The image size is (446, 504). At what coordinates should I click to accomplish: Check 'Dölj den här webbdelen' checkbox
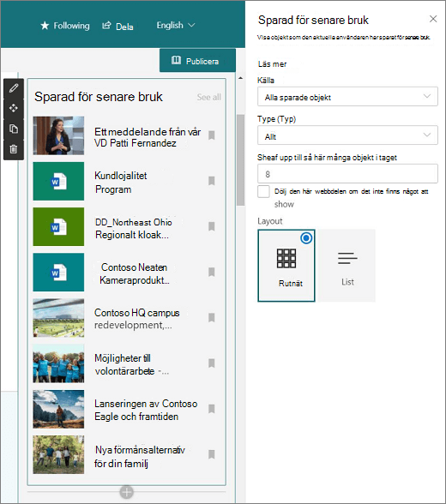coord(263,192)
